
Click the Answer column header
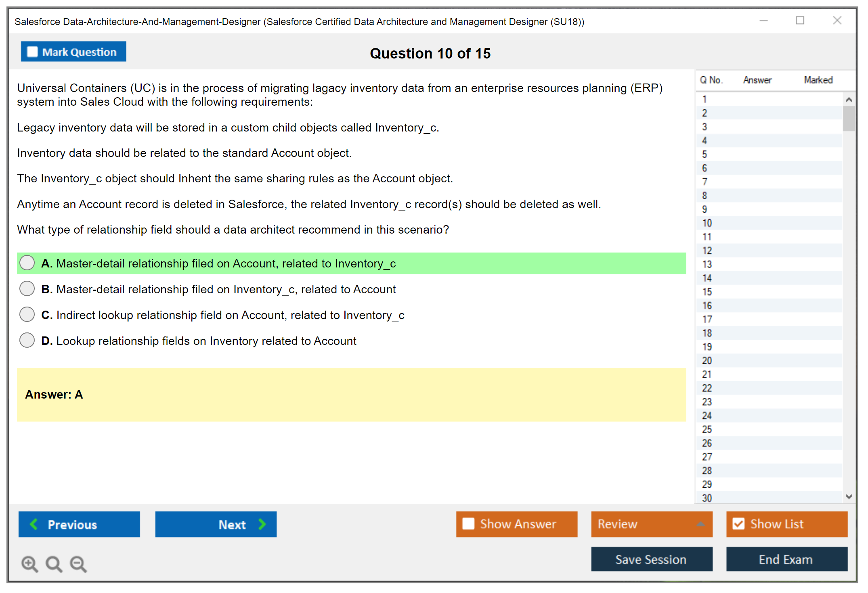pyautogui.click(x=757, y=80)
